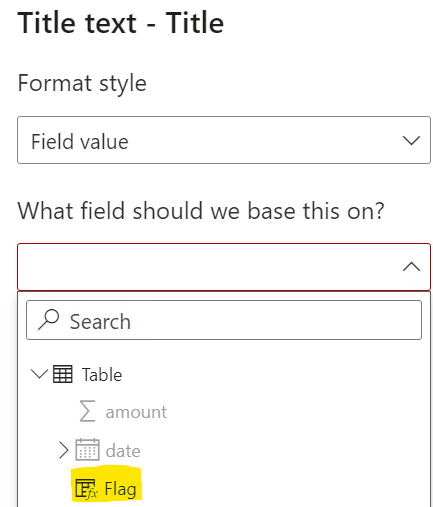Click the up chevron in field box
The width and height of the screenshot is (433, 507).
click(411, 267)
